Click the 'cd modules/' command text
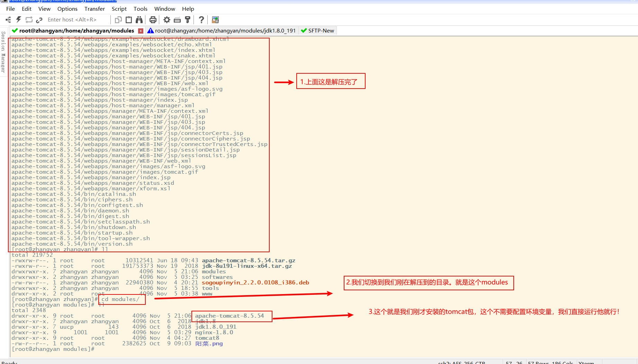The width and height of the screenshot is (638, 364). (120, 299)
